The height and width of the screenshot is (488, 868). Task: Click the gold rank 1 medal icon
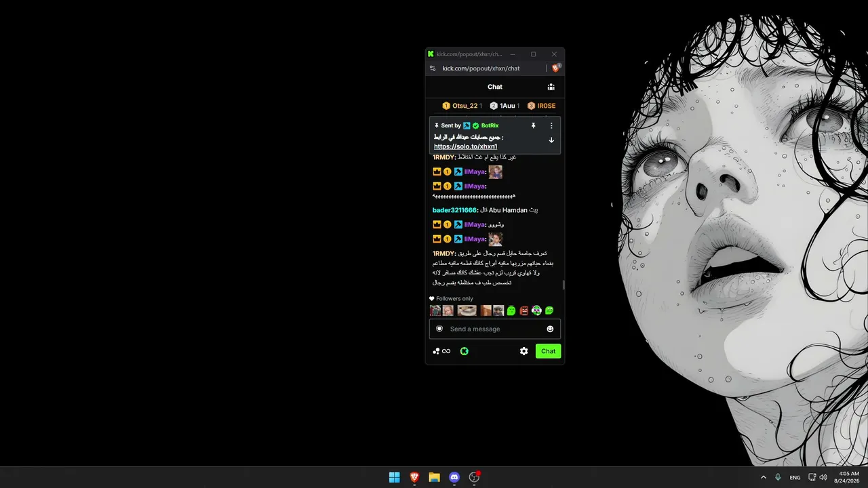[446, 106]
